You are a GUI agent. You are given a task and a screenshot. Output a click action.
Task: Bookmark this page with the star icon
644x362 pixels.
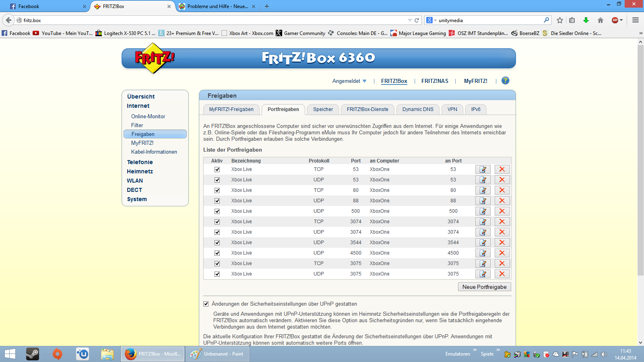559,20
